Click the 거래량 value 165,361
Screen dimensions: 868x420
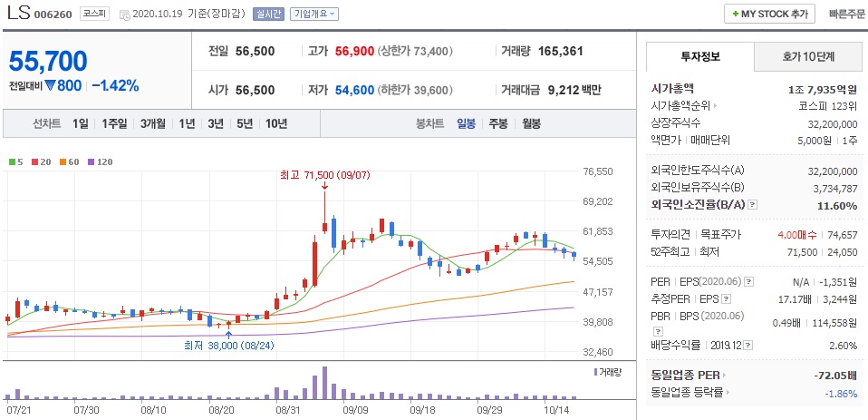point(561,52)
